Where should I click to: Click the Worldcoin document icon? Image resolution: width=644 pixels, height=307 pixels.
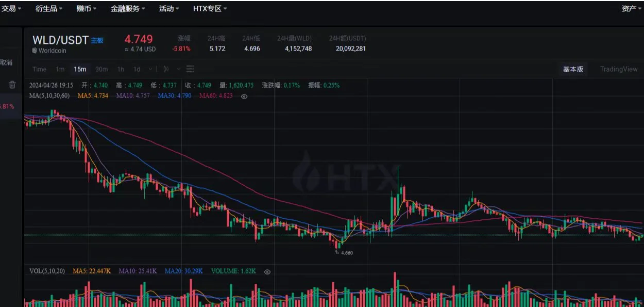tap(35, 51)
